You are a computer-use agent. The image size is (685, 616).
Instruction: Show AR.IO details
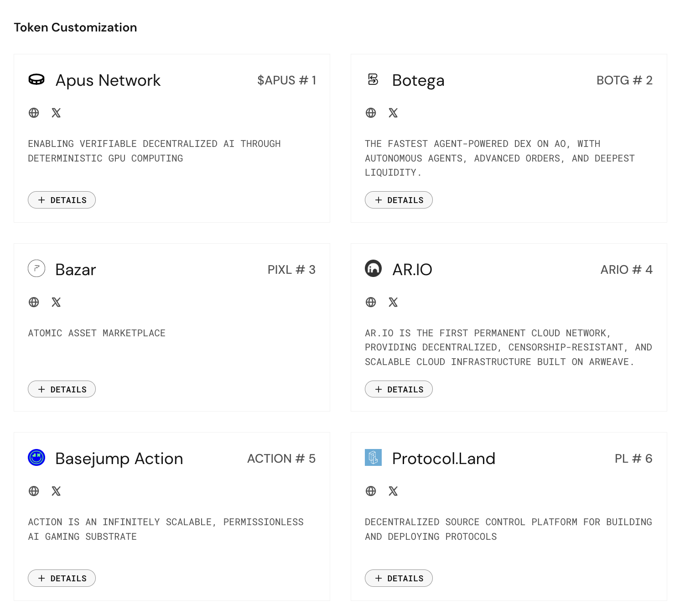[x=399, y=389]
